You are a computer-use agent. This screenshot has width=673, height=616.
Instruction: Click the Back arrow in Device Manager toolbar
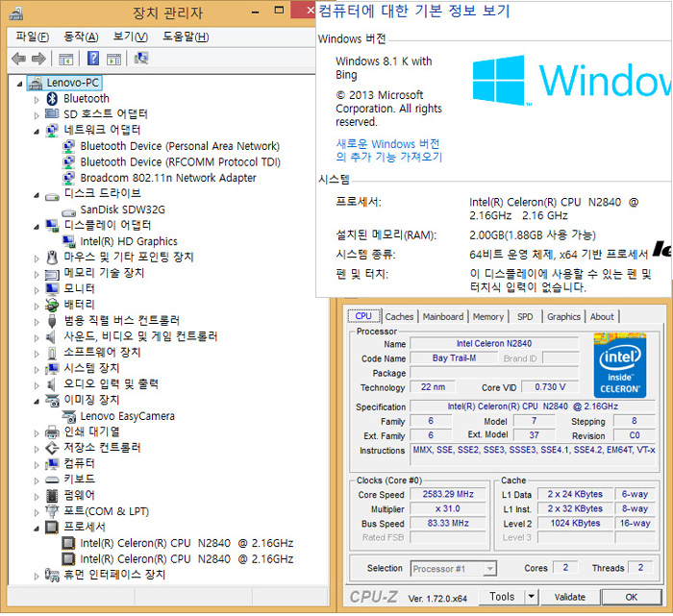18,59
